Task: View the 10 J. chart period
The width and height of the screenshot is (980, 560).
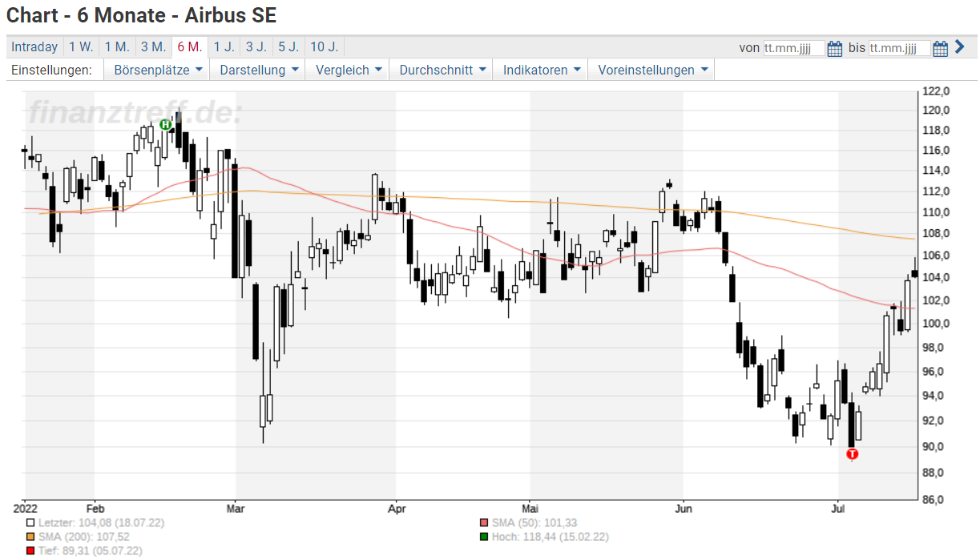Action: tap(325, 47)
